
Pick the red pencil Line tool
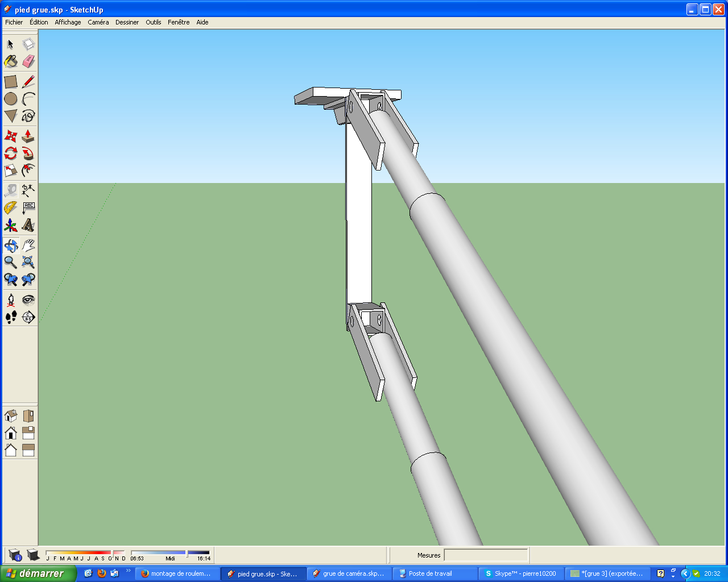28,82
